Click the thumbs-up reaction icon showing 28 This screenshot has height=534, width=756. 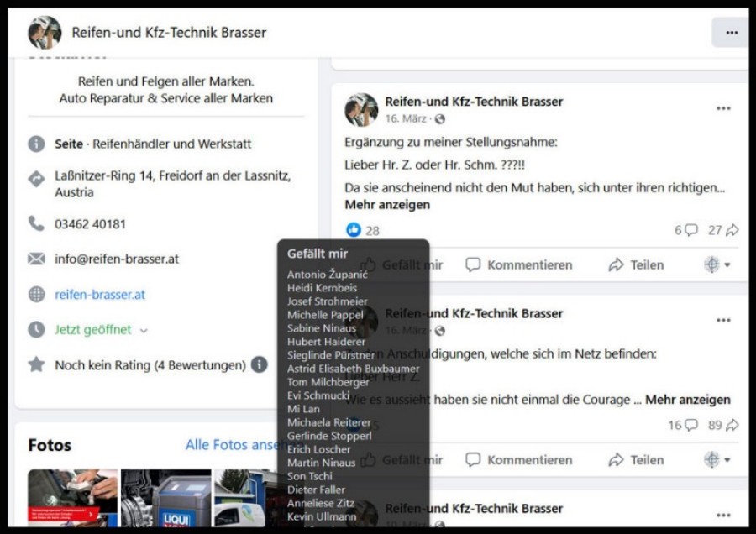point(355,230)
